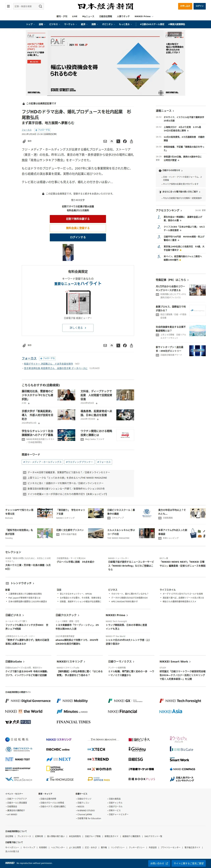The image size is (211, 868).
Task: Expand the 経済 navigation dropdown
Action: click(84, 24)
